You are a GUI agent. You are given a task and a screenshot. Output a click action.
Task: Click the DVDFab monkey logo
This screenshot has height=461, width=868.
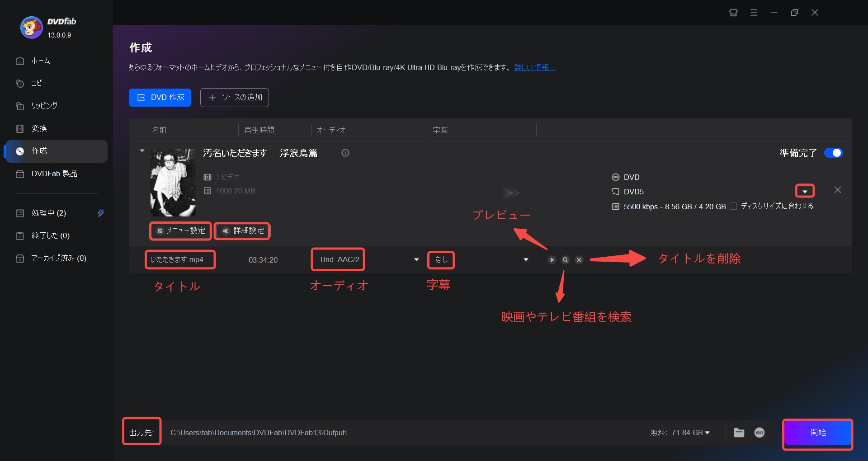pyautogui.click(x=31, y=28)
